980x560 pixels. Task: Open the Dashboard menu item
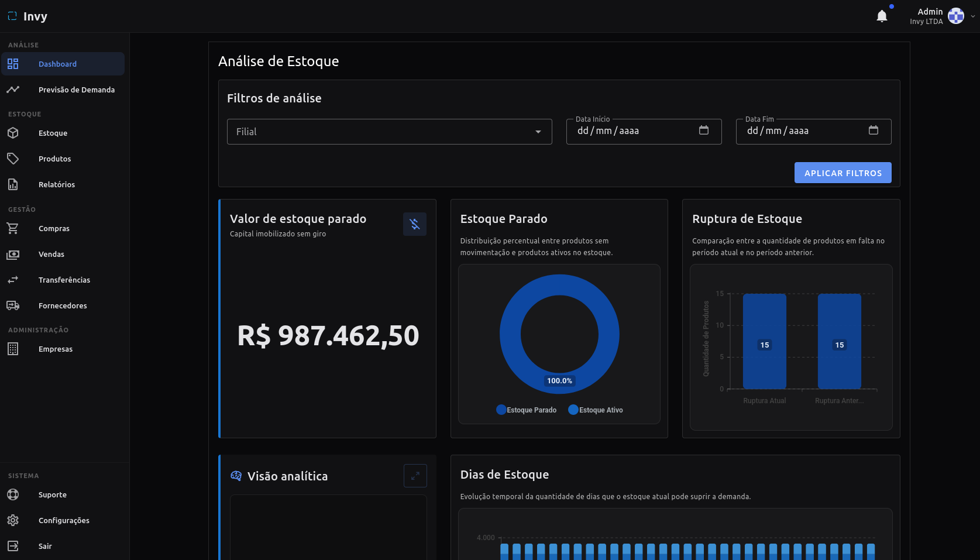pos(63,64)
